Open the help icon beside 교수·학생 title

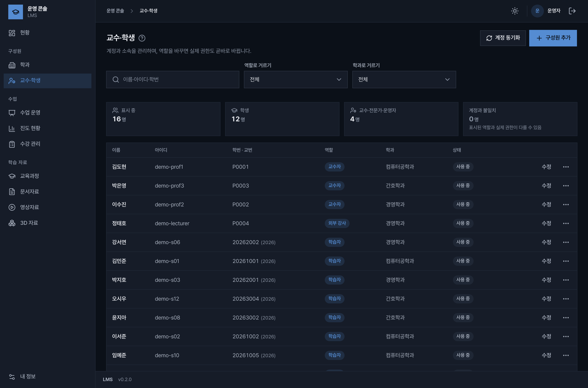142,38
